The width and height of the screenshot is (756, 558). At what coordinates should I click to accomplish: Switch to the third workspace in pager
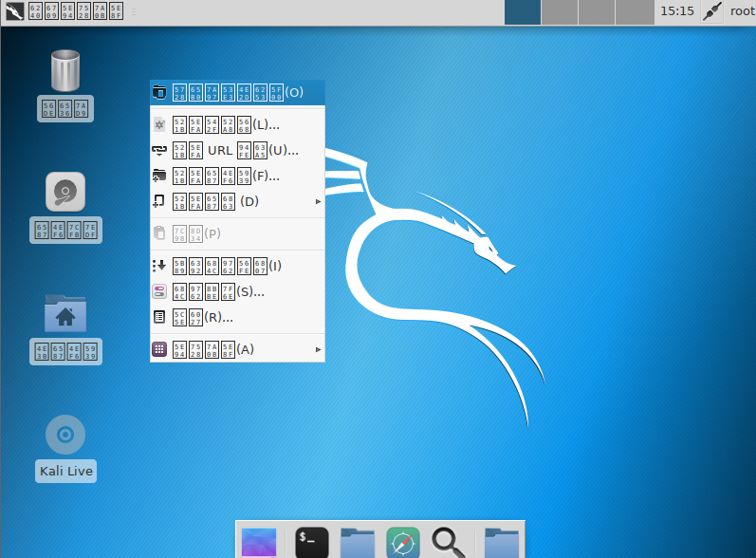(x=597, y=12)
